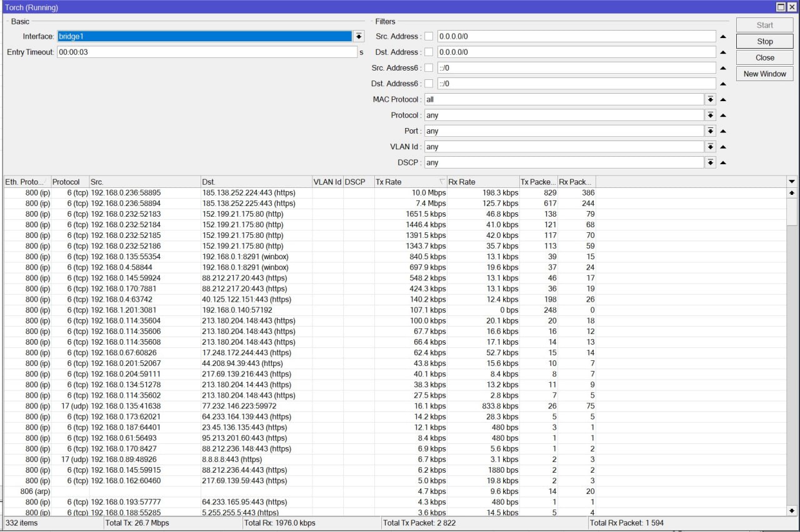
Task: Click the Entry Timeout input field
Action: coord(207,52)
